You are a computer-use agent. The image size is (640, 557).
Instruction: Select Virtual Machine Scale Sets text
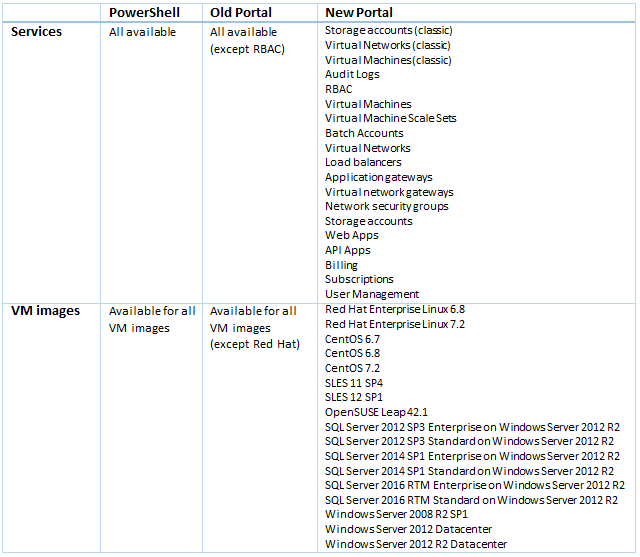click(390, 118)
